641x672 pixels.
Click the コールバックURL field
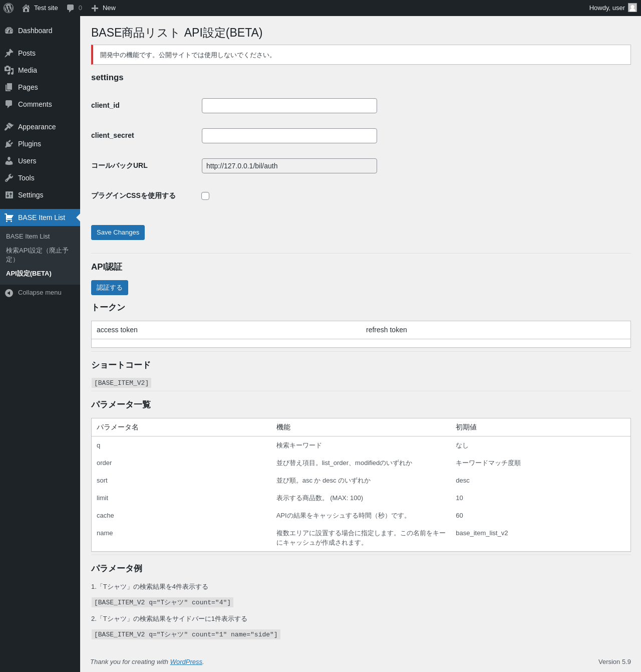289,166
